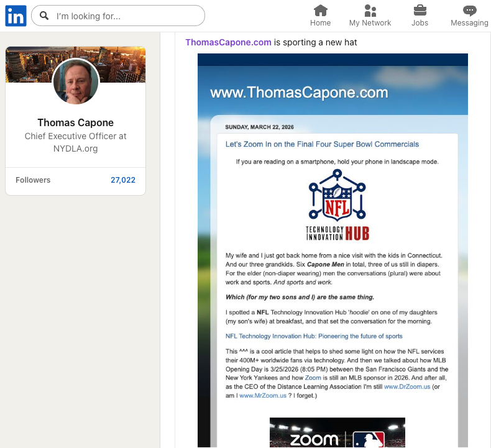Viewport: 491px width, 448px height.
Task: Select the My Network navigation label
Action: (370, 23)
